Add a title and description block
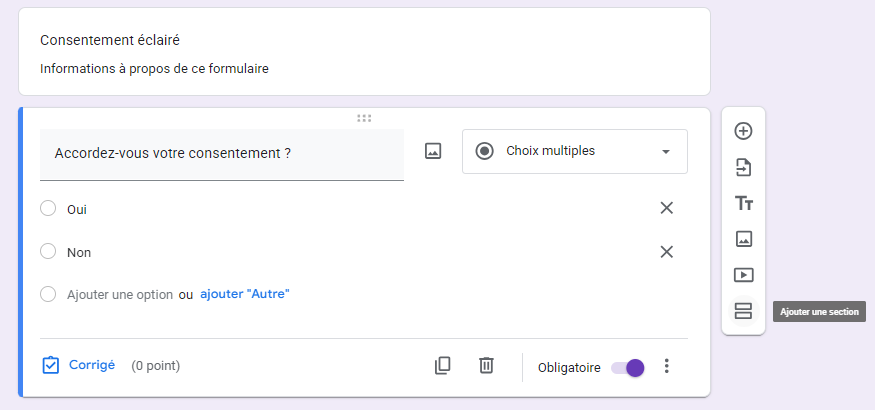This screenshot has height=410, width=875. pos(743,203)
